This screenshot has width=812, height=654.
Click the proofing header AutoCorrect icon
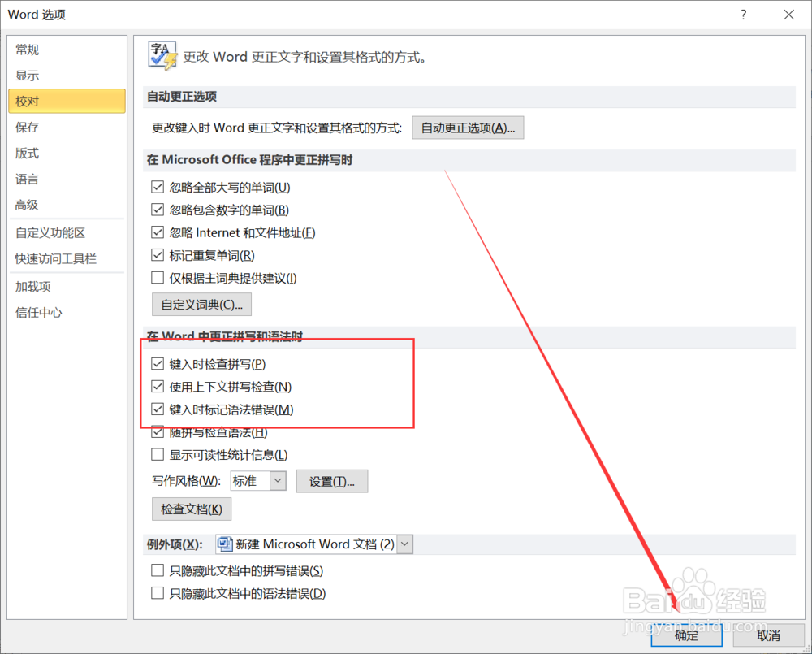coord(162,55)
